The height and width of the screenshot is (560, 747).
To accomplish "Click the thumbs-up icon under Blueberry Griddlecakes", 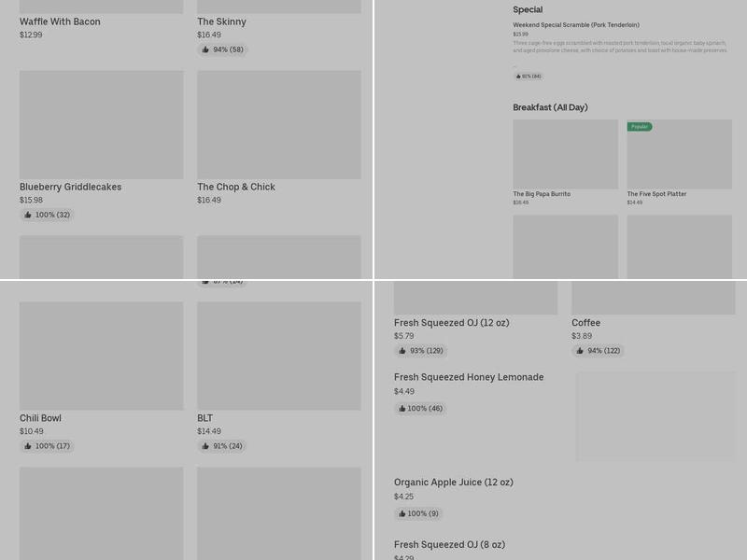I will (x=28, y=215).
